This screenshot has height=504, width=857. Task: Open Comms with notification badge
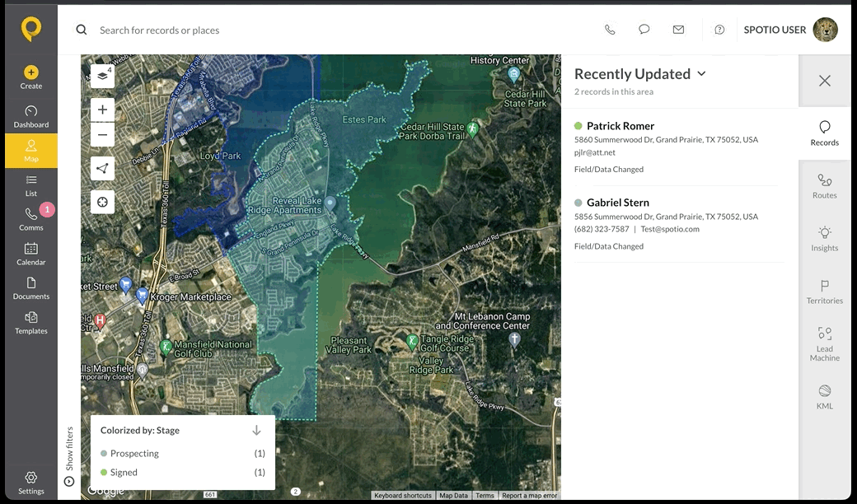coord(31,220)
